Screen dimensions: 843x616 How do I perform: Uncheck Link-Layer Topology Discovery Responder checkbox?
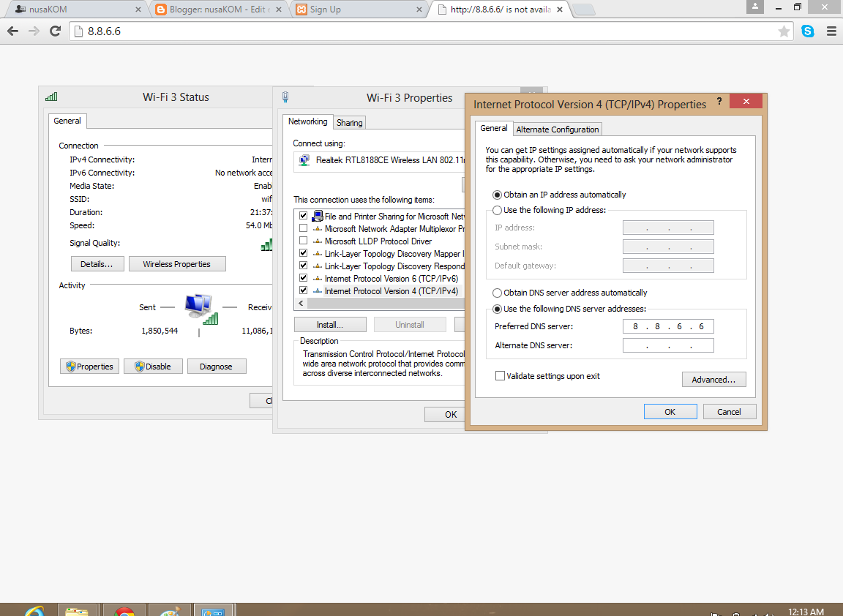[303, 266]
